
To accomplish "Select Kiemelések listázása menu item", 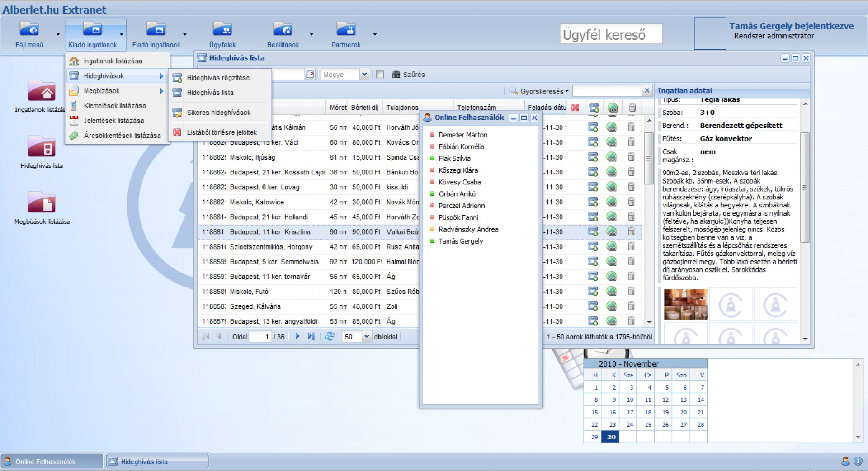I will click(118, 106).
